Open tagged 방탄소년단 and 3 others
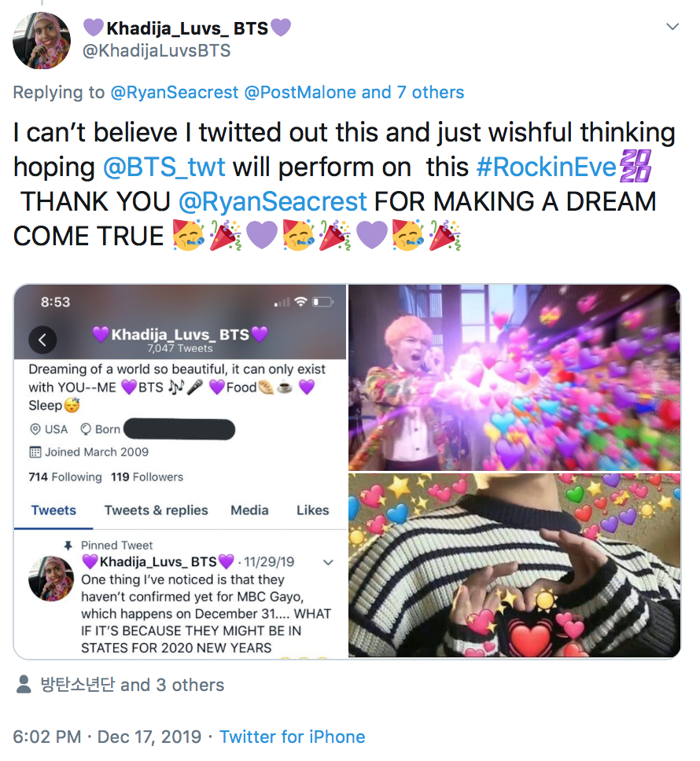The image size is (700, 761). pyautogui.click(x=132, y=685)
